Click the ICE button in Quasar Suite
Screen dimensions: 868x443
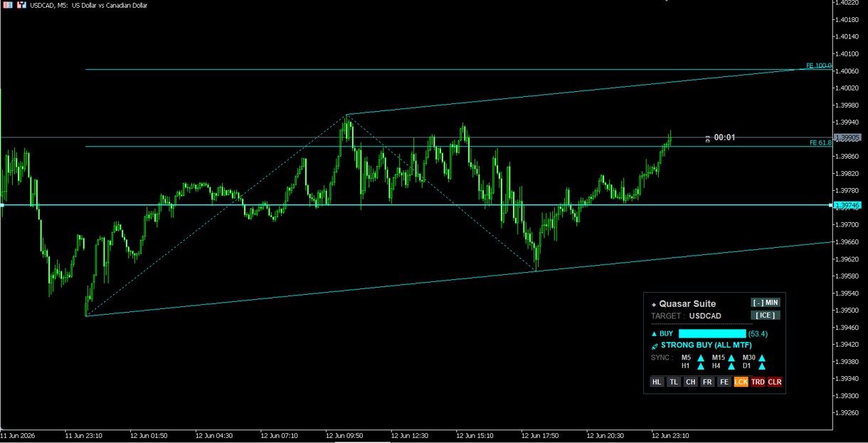click(766, 315)
